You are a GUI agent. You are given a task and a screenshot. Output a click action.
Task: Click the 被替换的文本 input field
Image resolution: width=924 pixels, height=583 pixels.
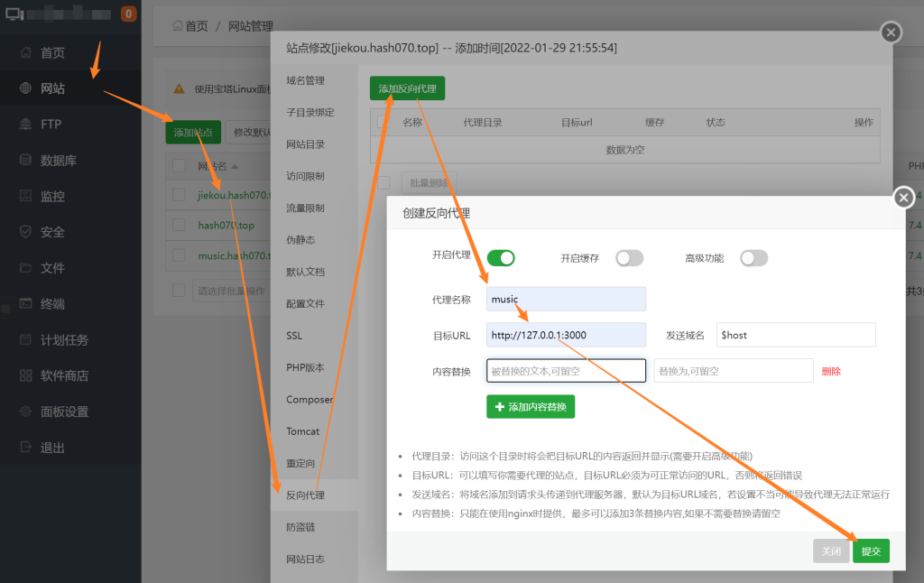(566, 371)
